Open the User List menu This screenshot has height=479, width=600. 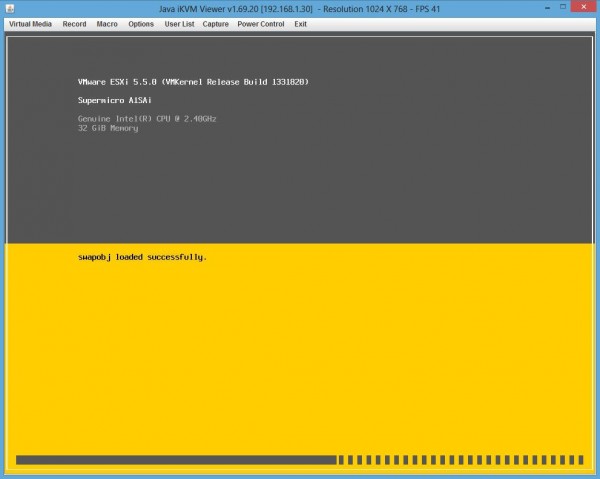[x=179, y=24]
